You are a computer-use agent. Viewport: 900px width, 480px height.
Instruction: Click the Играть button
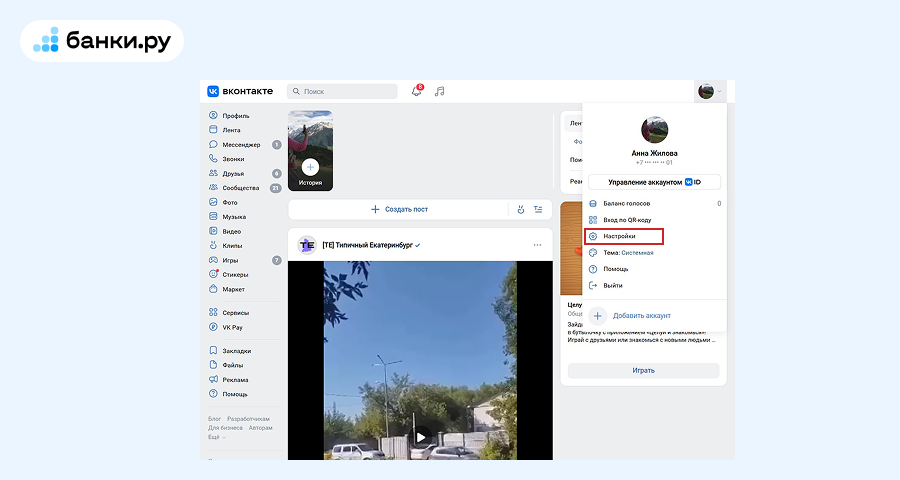(643, 370)
